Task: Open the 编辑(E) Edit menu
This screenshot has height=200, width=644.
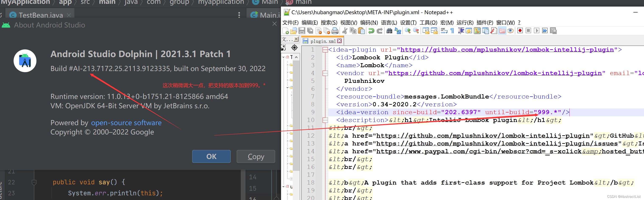Action: pyautogui.click(x=310, y=23)
